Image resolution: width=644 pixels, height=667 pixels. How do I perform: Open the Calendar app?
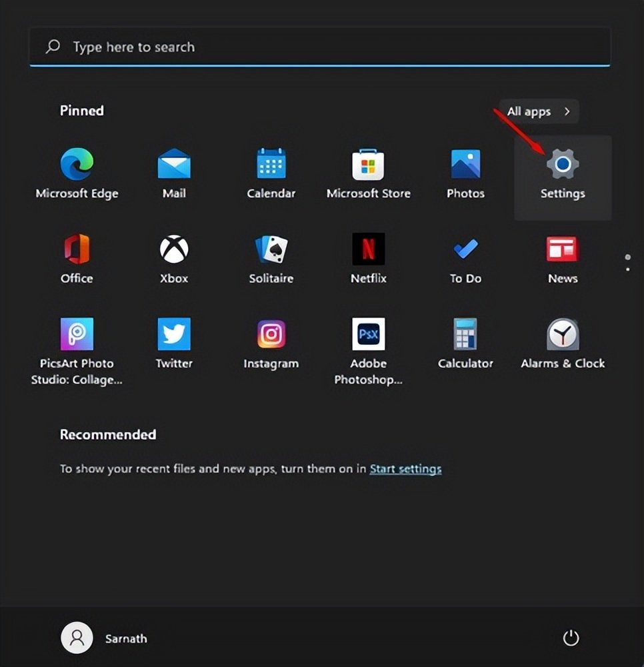click(271, 174)
